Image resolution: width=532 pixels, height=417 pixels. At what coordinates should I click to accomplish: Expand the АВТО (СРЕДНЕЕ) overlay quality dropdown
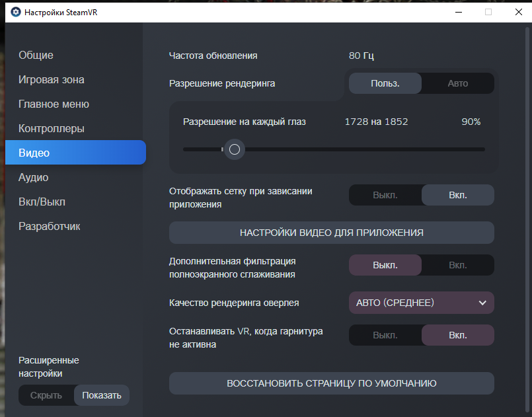(422, 303)
